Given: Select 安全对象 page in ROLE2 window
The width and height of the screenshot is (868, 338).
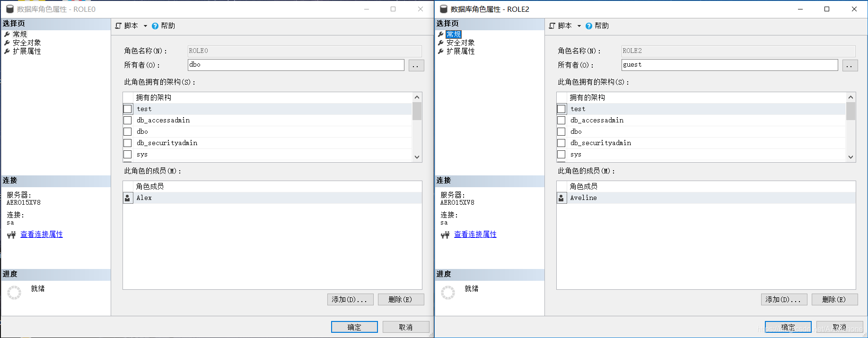Looking at the screenshot, I should pyautogui.click(x=461, y=43).
